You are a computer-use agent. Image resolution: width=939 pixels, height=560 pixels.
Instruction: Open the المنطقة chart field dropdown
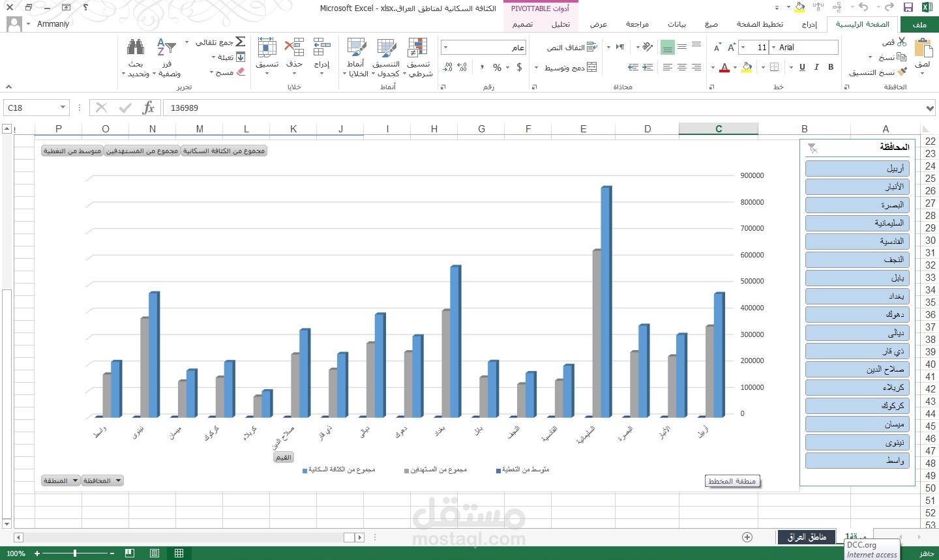point(76,480)
